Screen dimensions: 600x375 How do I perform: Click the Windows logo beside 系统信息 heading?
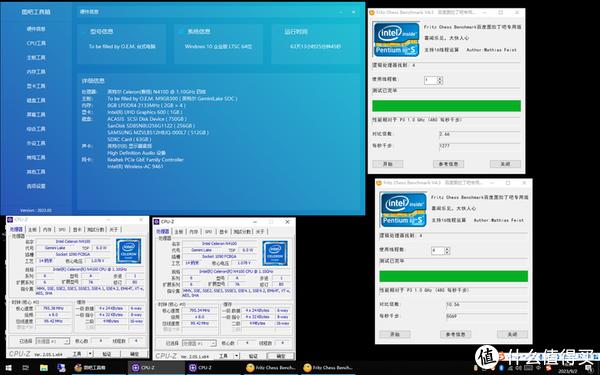point(181,32)
